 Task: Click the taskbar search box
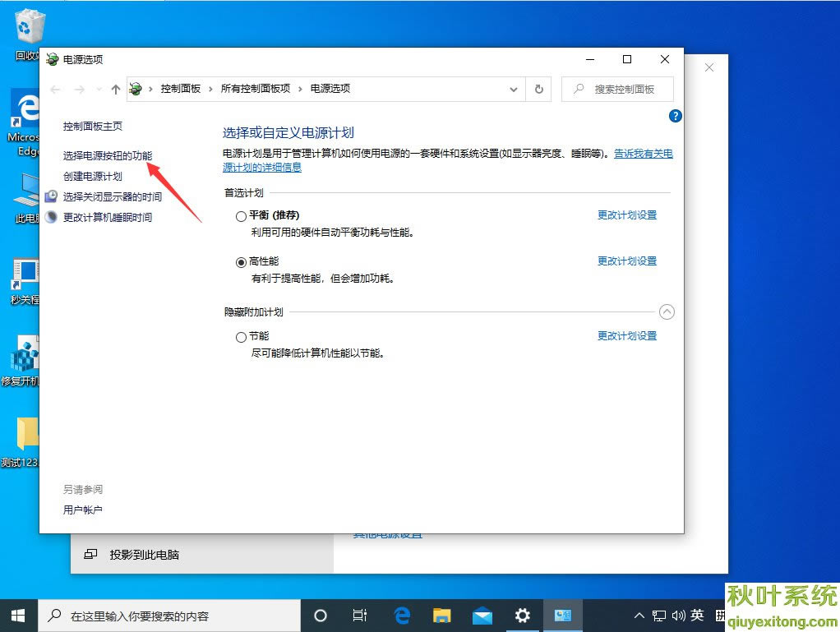(x=169, y=616)
